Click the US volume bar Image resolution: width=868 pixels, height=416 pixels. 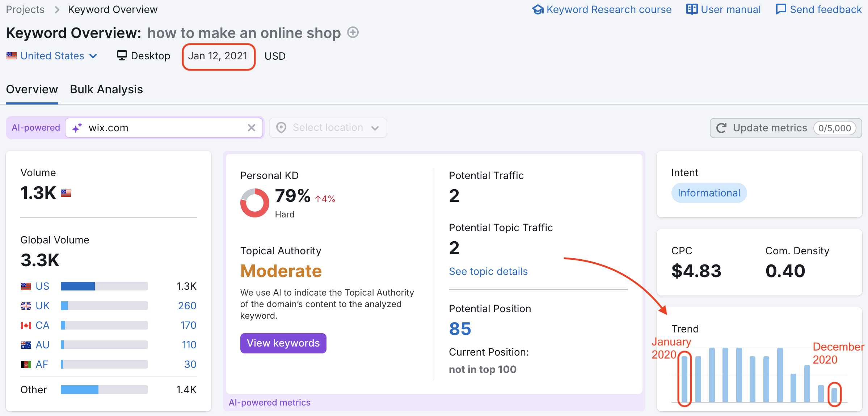coord(104,286)
